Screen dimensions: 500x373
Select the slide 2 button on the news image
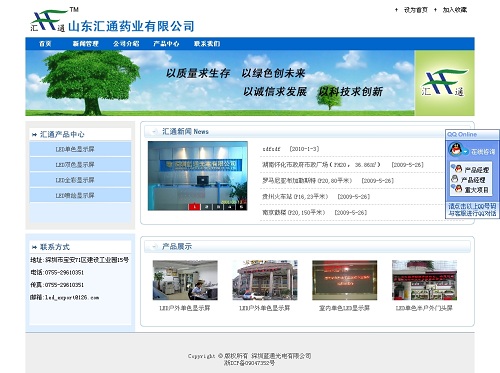[207, 207]
